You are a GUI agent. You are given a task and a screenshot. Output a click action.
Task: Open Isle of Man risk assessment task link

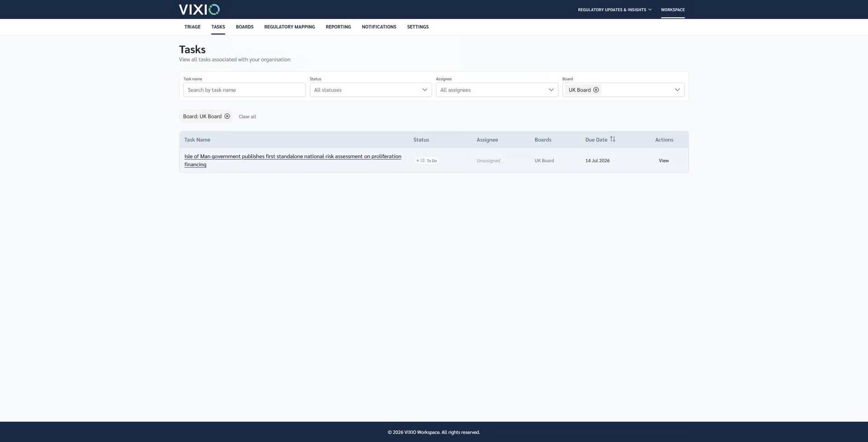click(x=293, y=160)
